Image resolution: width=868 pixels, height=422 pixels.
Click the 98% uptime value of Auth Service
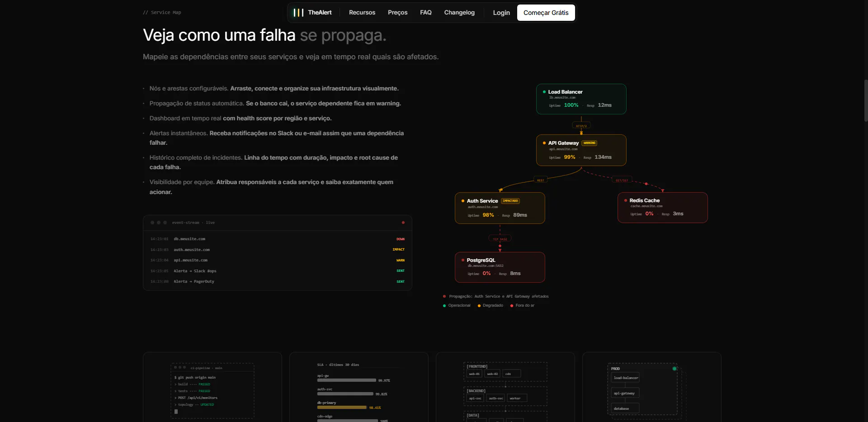pyautogui.click(x=488, y=215)
